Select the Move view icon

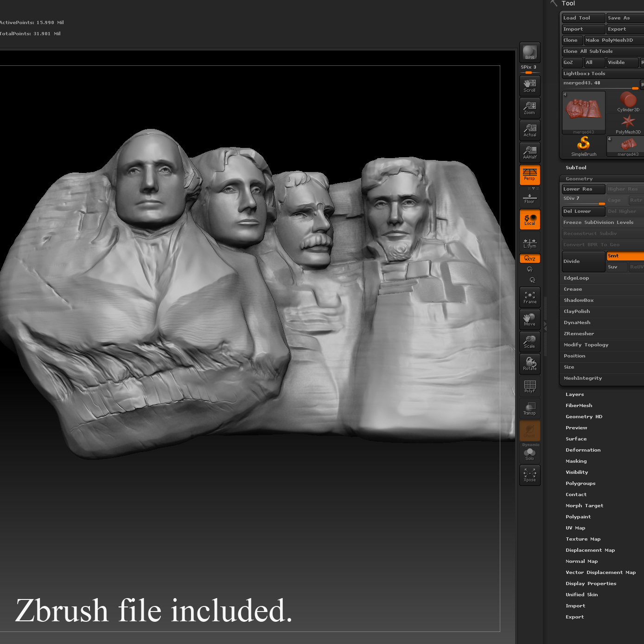(529, 319)
